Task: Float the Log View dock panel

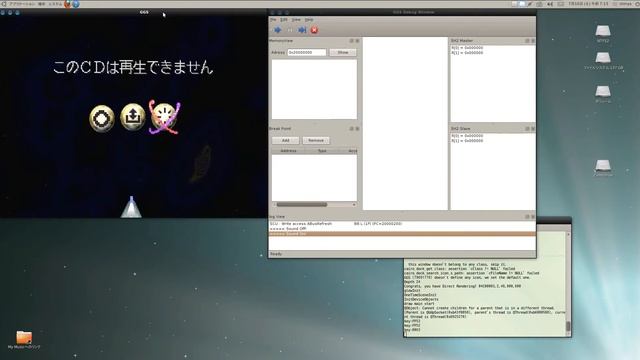Action: [x=527, y=217]
